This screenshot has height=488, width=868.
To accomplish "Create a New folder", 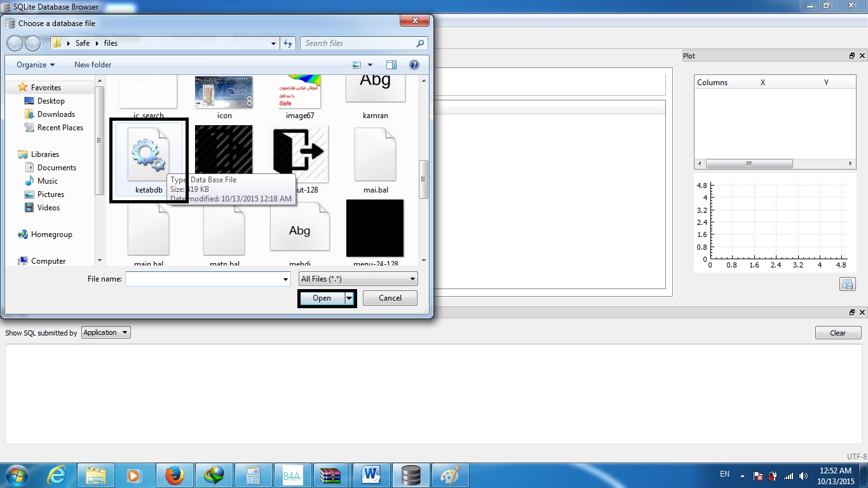I will tap(93, 65).
